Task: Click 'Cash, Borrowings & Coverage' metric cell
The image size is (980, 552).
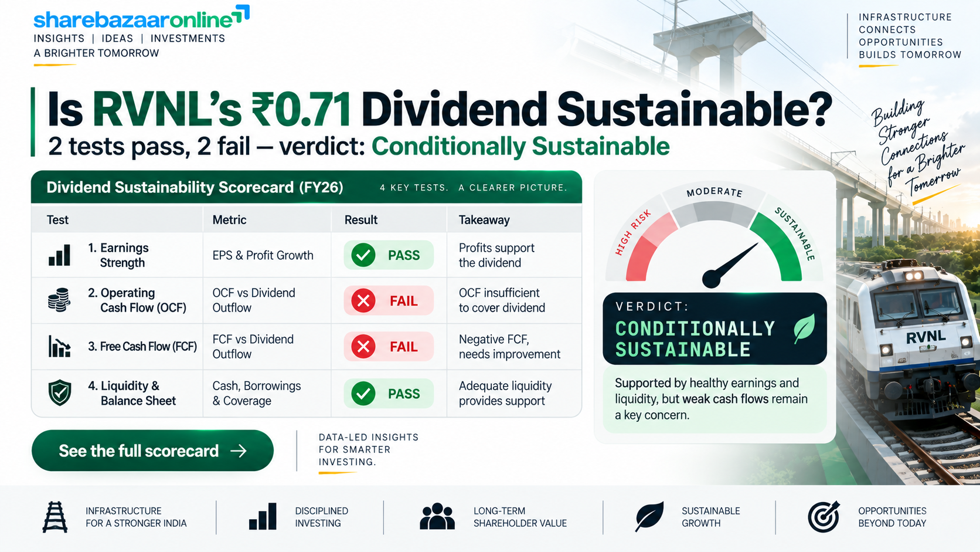Action: (256, 394)
